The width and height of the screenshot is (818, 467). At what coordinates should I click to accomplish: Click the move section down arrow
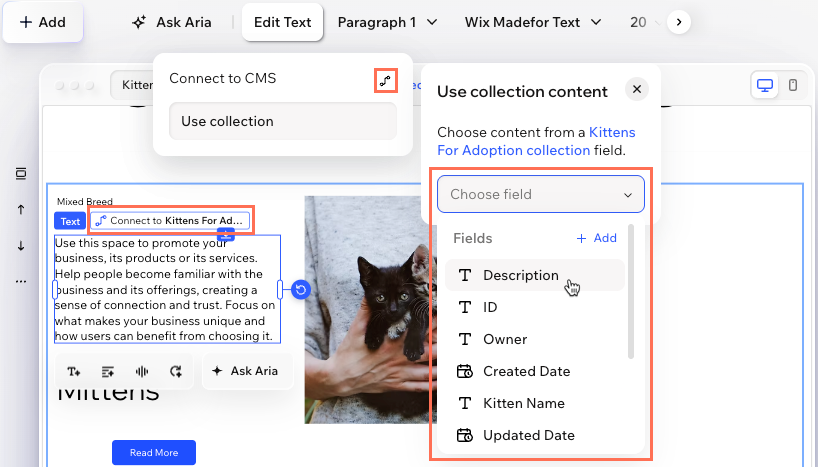point(21,245)
